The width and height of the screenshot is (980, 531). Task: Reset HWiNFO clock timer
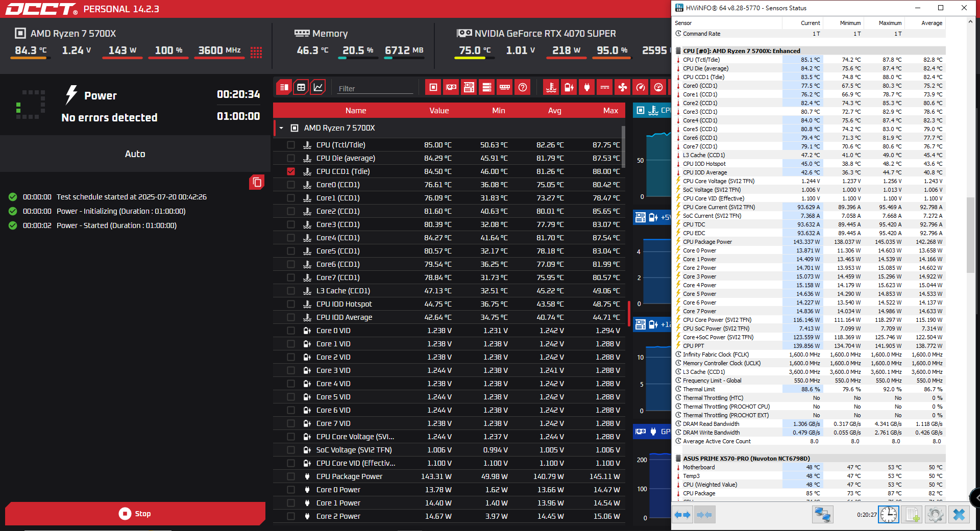point(889,515)
